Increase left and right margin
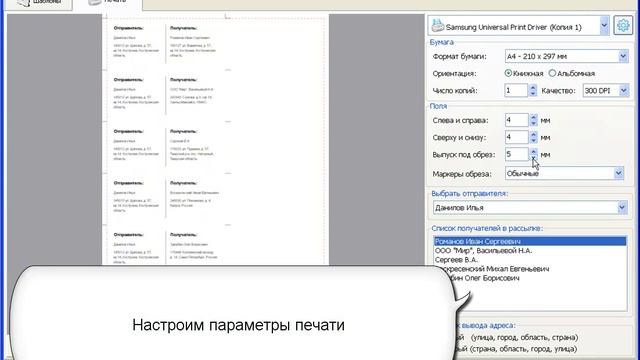Image resolution: width=640 pixels, height=360 pixels. pos(533,117)
